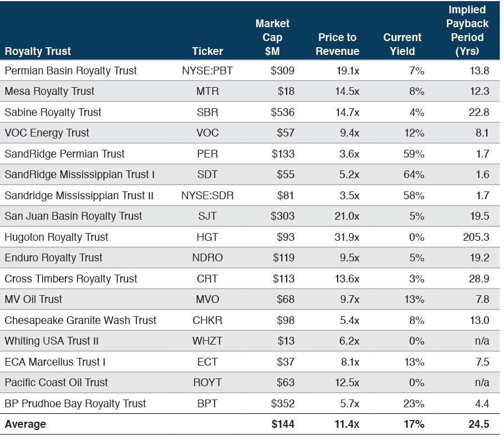Select the Price to Revenue header

338,44
